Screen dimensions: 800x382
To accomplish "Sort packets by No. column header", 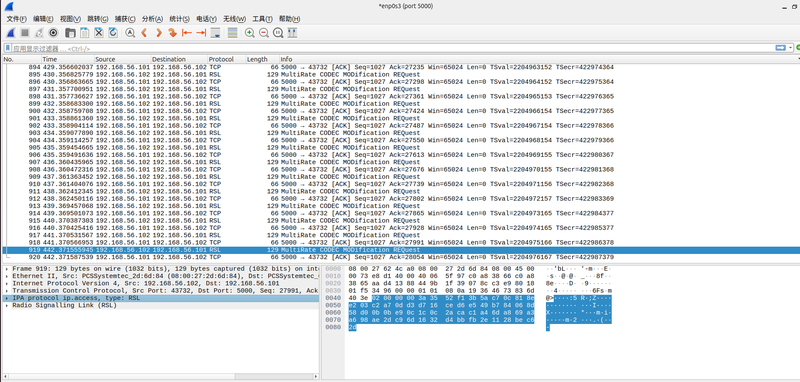I will click(21, 59).
